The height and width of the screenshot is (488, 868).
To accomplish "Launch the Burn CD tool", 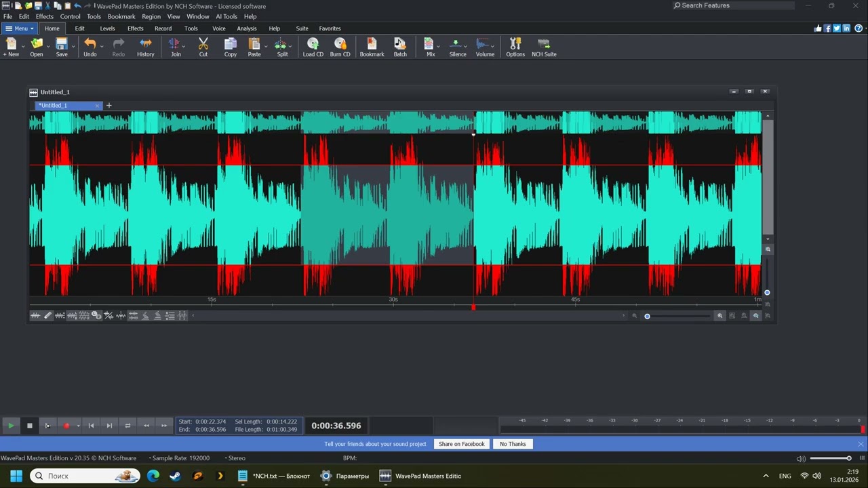I will tap(340, 47).
